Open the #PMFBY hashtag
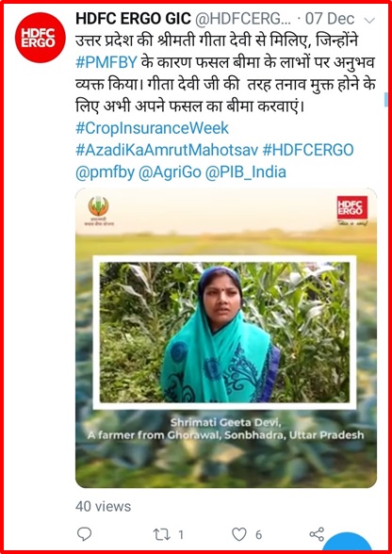Viewport: 392px width, 554px height. click(x=106, y=62)
